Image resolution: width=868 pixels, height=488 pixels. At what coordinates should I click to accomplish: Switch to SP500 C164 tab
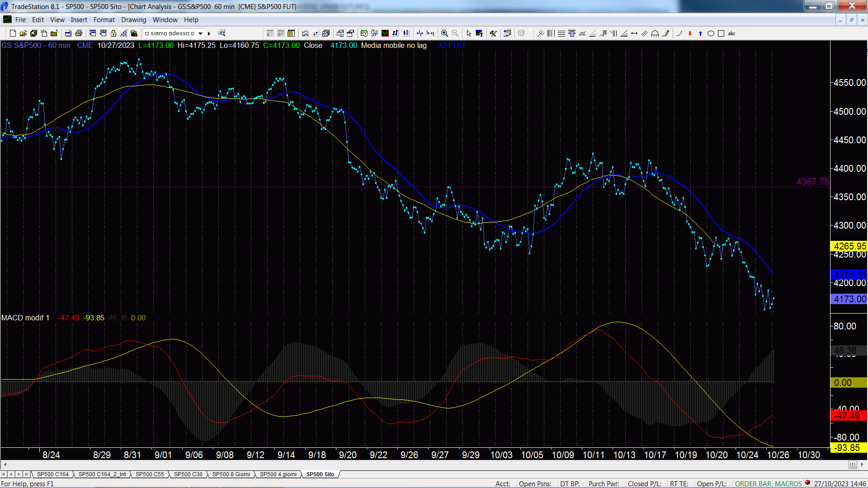click(x=53, y=474)
